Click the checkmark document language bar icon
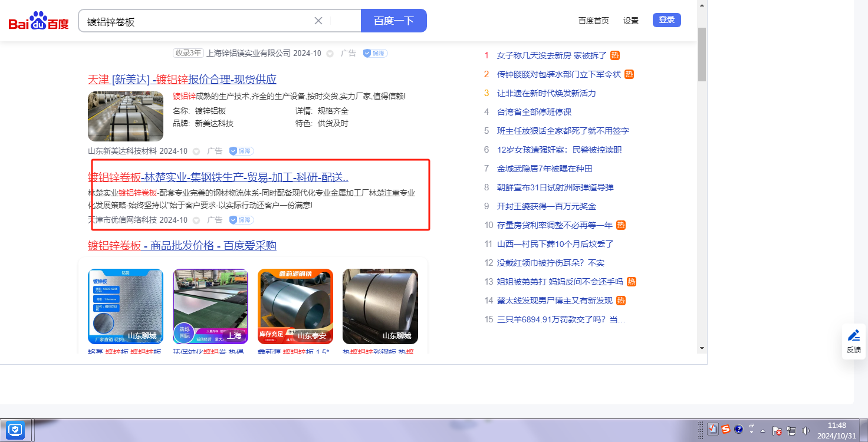This screenshot has width=868, height=442. coord(713,429)
